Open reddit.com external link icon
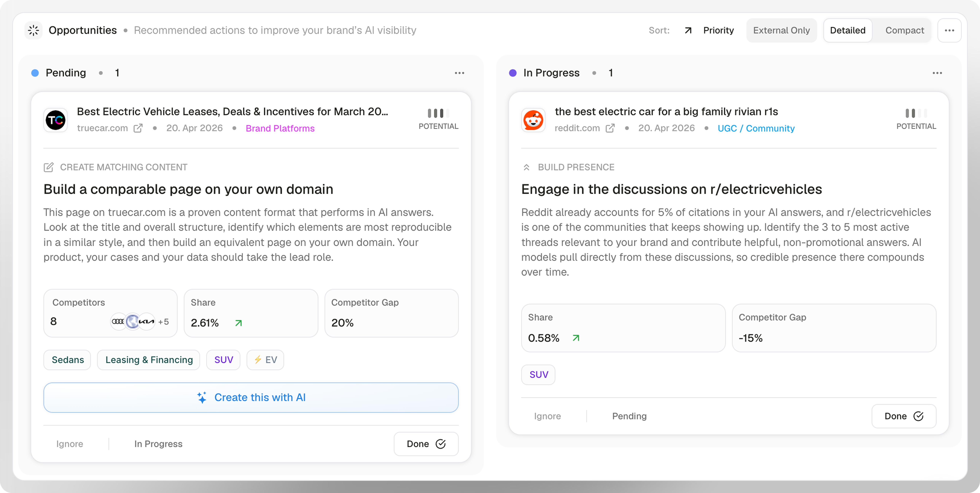The width and height of the screenshot is (980, 493). 610,128
